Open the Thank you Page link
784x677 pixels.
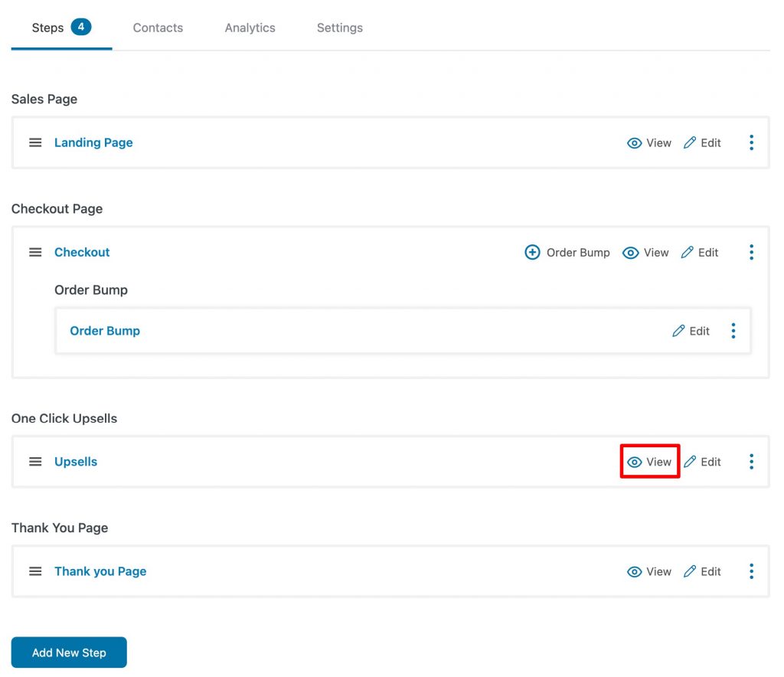(100, 571)
